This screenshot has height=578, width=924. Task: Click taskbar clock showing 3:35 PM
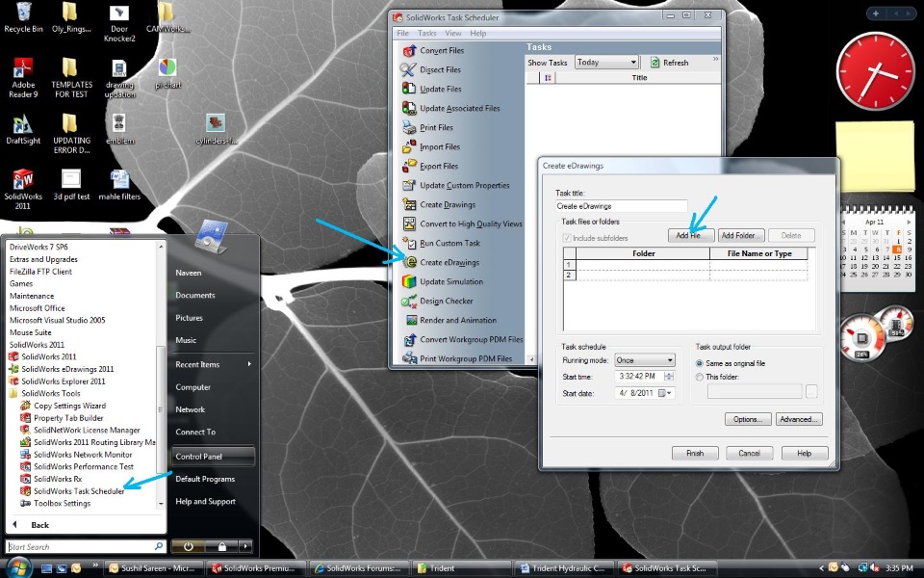coord(899,568)
